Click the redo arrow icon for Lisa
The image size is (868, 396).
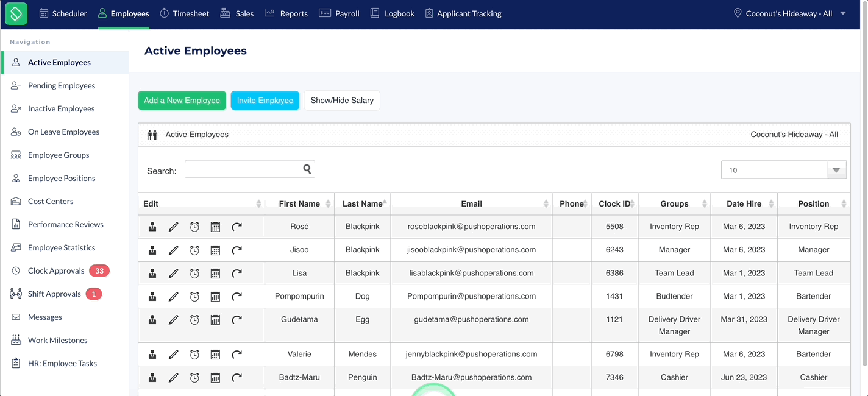pyautogui.click(x=237, y=274)
